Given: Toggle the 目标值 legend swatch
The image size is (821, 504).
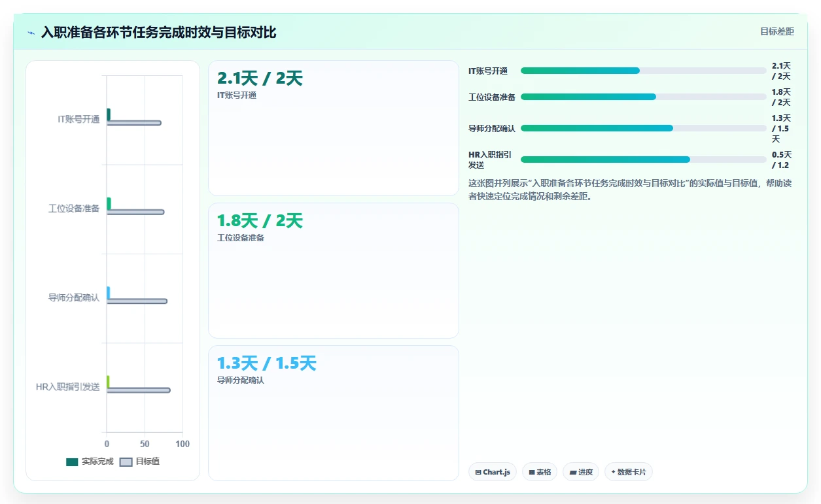Looking at the screenshot, I should pyautogui.click(x=126, y=462).
